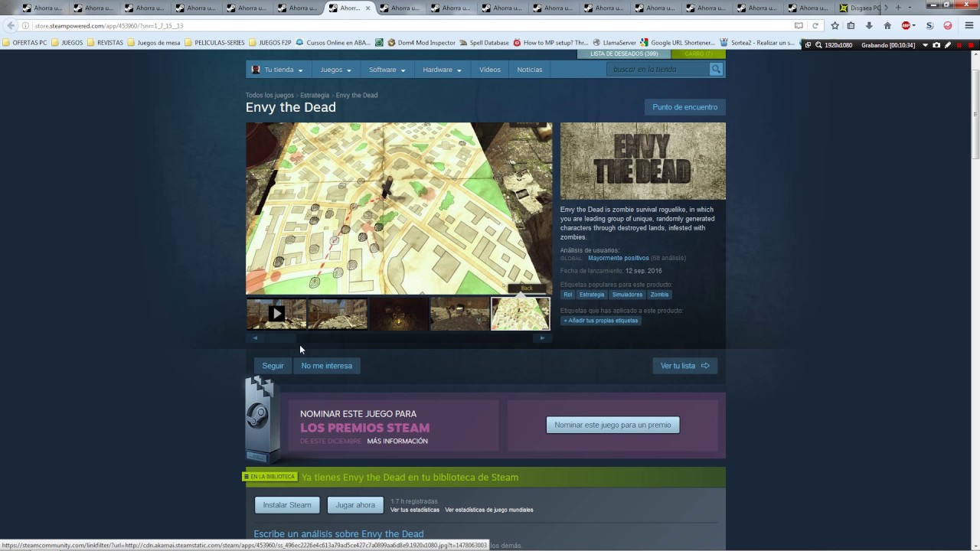Open the green CARRO cart button
Screen dimensions: 980x551
pos(698,54)
